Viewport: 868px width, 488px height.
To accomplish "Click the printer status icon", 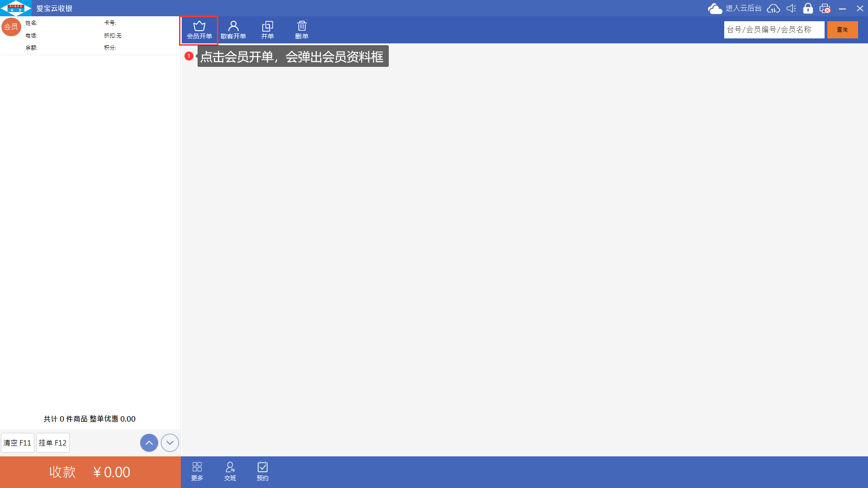I will 825,9.
